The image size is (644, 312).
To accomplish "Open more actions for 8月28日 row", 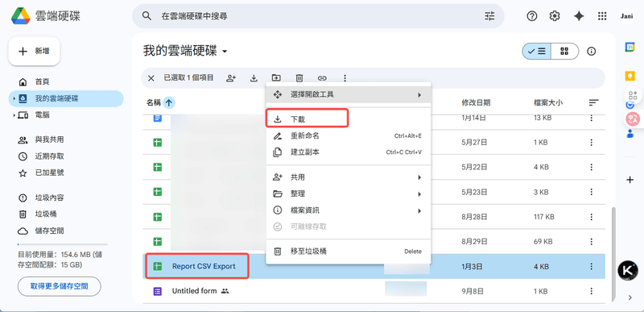I will pos(592,217).
